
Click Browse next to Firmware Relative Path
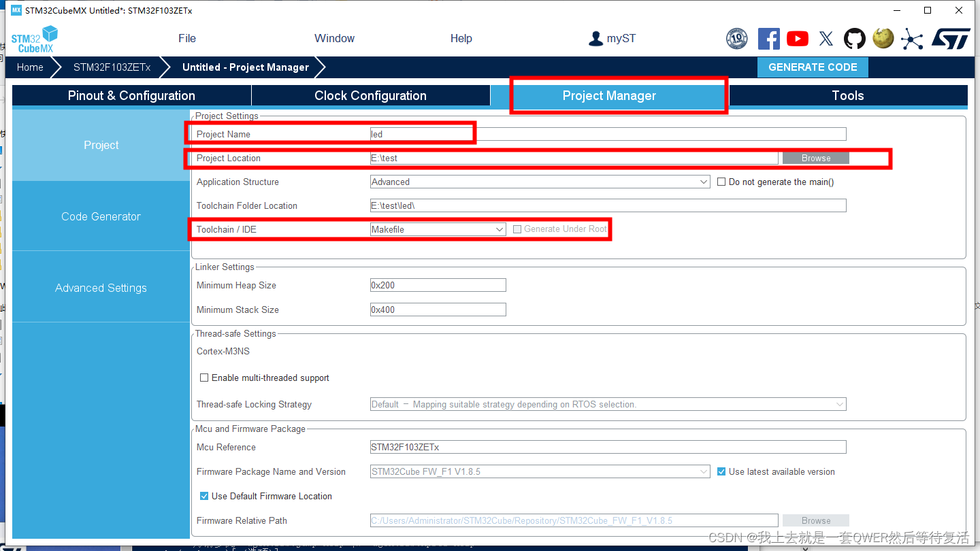point(815,520)
